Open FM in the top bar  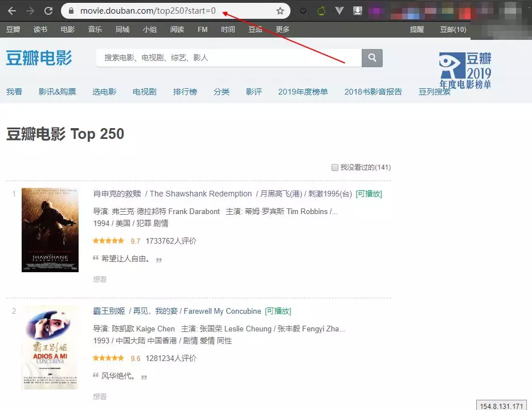pos(203,30)
